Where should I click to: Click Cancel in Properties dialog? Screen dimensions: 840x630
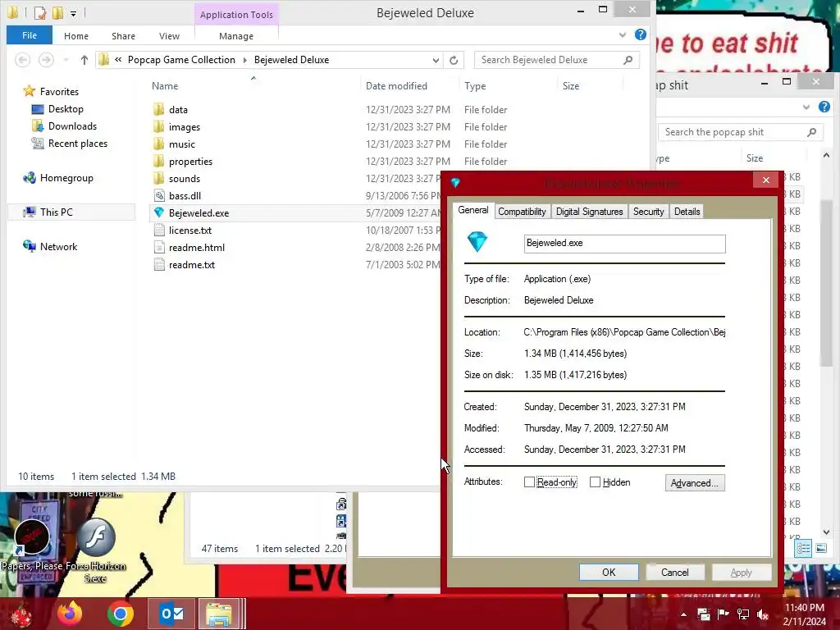(x=674, y=572)
